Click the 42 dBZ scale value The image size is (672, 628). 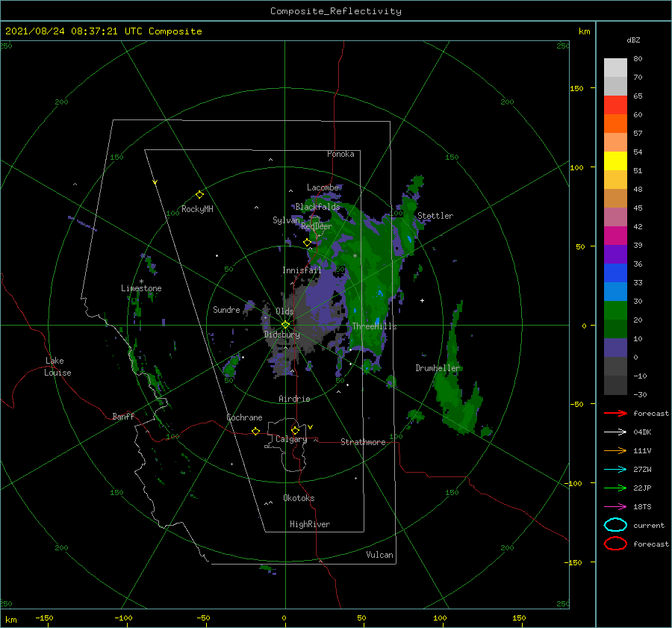point(638,226)
